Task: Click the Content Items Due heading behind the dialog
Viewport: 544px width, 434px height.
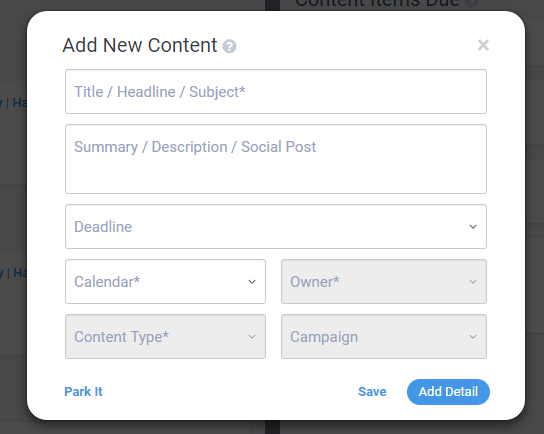Action: (x=377, y=3)
